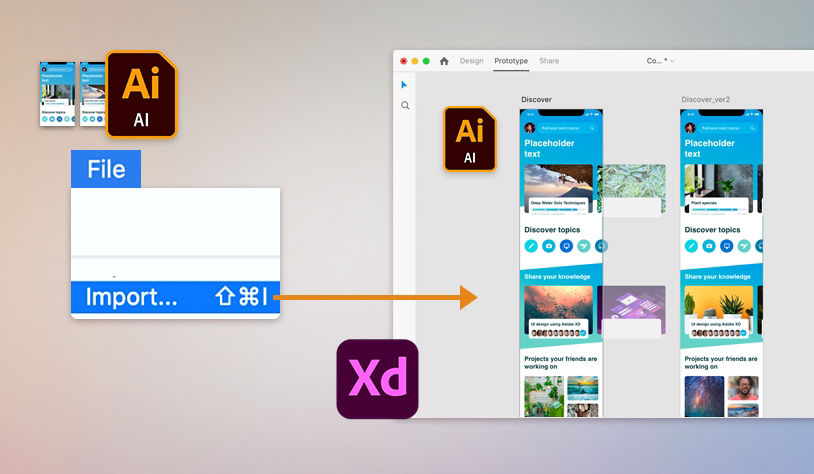814x474 pixels.
Task: Click profile avatar in Discover artboard
Action: coord(530,128)
